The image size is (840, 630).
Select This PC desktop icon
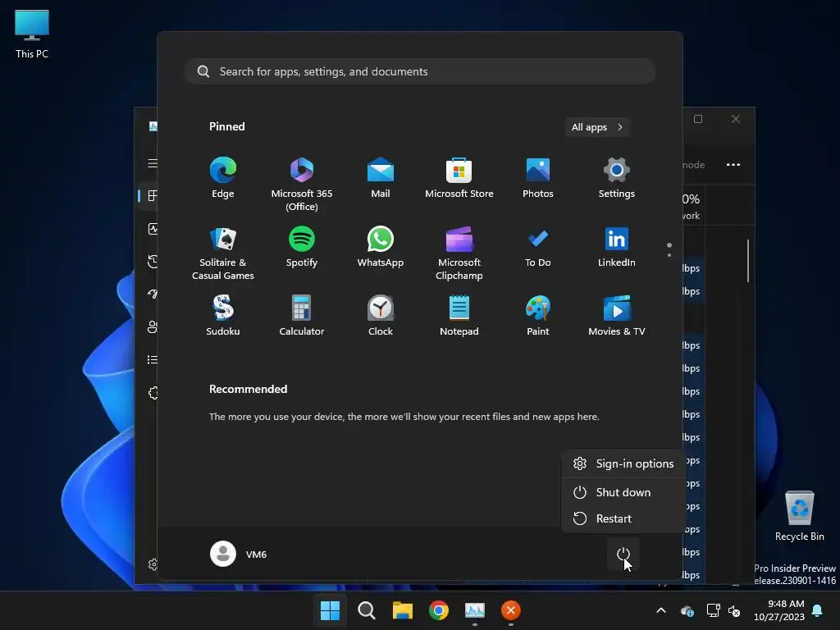[x=32, y=34]
